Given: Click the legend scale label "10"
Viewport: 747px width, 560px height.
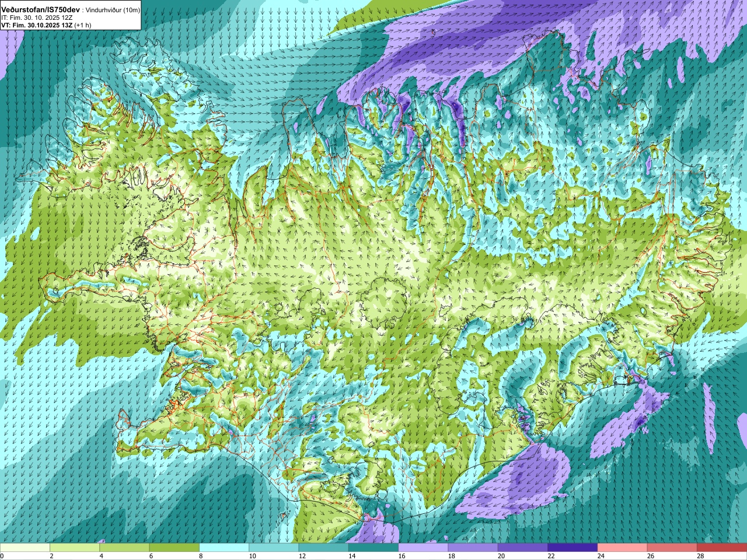Looking at the screenshot, I should 252,556.
